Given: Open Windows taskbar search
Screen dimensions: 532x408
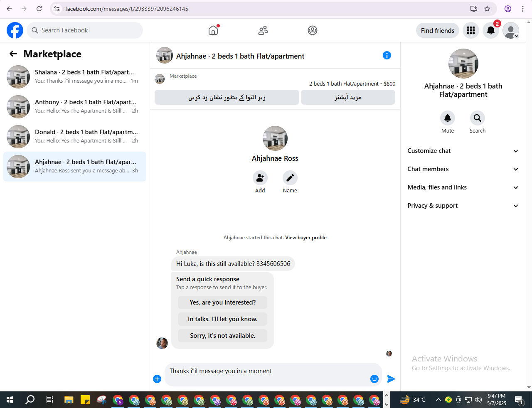Looking at the screenshot, I should click(x=30, y=400).
